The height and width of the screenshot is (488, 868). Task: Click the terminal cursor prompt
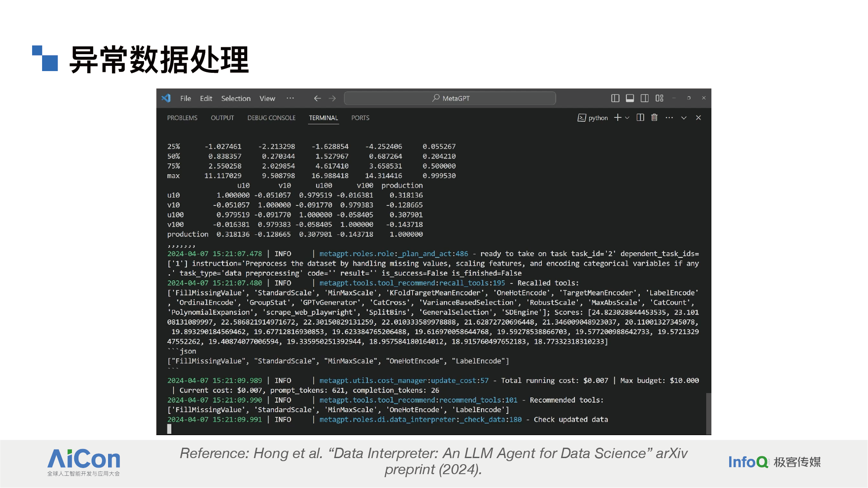(x=169, y=429)
